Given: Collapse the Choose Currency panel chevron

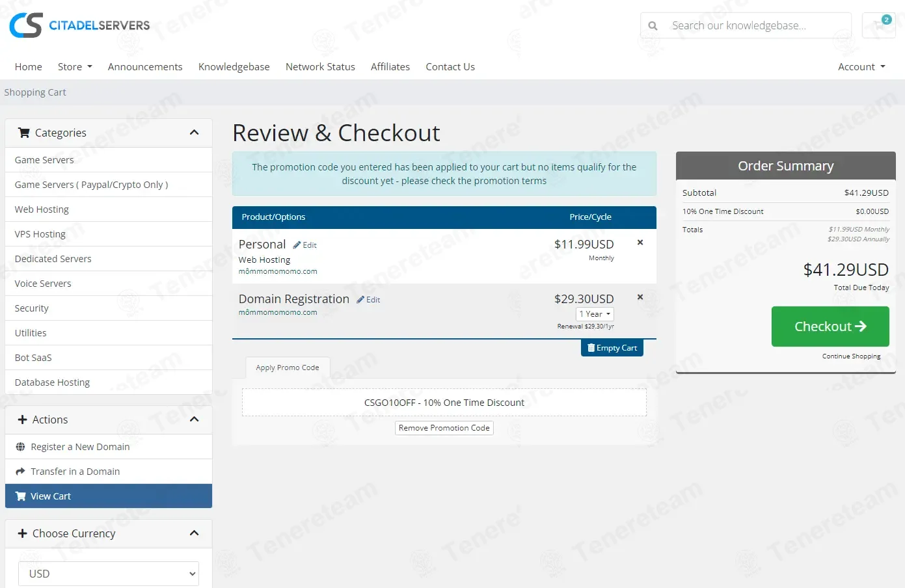Looking at the screenshot, I should point(194,533).
